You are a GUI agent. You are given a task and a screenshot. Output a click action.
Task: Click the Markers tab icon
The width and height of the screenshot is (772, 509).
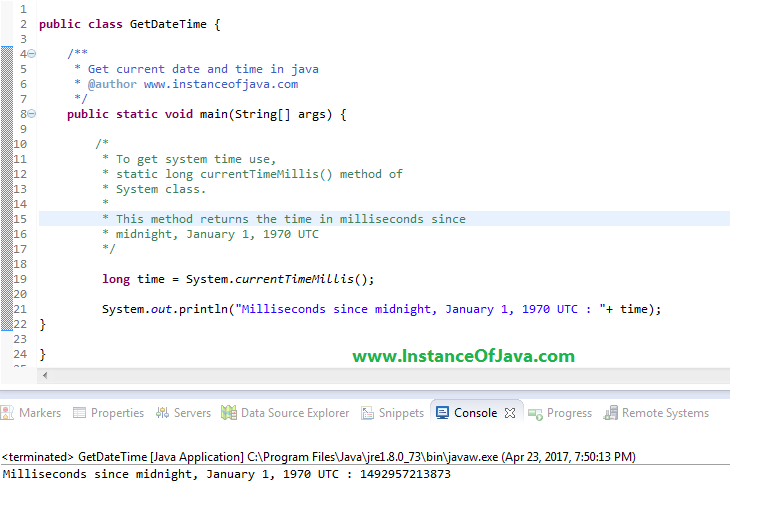[7, 413]
